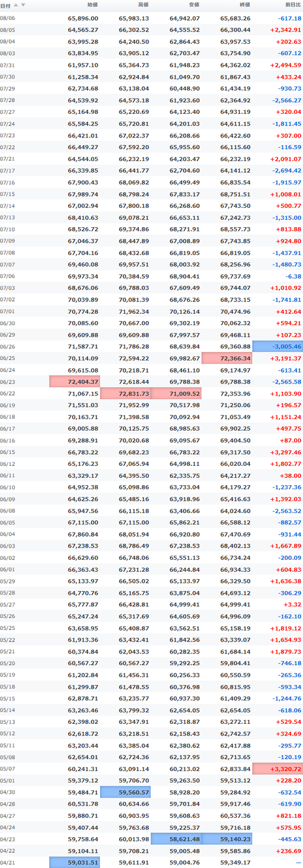Select the blue-highlighted 59,031.51 opening cell
The width and height of the screenshot is (303, 868).
point(75,862)
